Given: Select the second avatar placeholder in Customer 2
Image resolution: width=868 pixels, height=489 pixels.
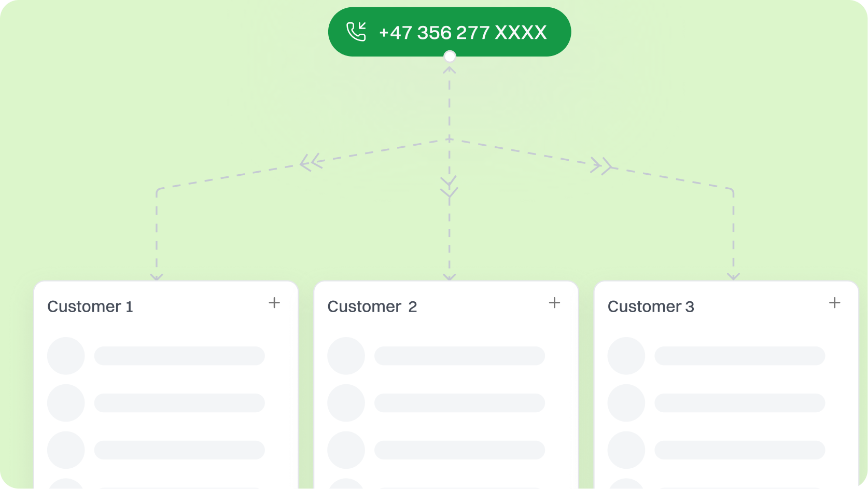Looking at the screenshot, I should (346, 403).
